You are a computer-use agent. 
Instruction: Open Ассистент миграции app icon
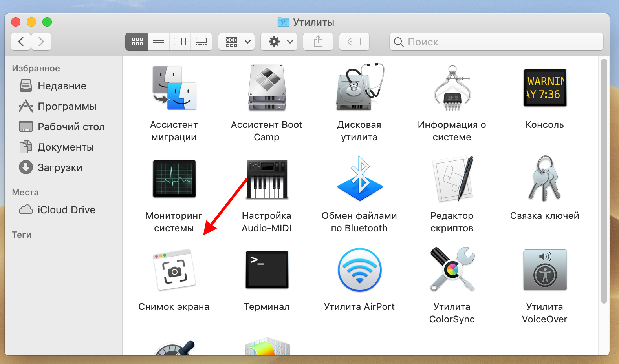click(x=174, y=88)
